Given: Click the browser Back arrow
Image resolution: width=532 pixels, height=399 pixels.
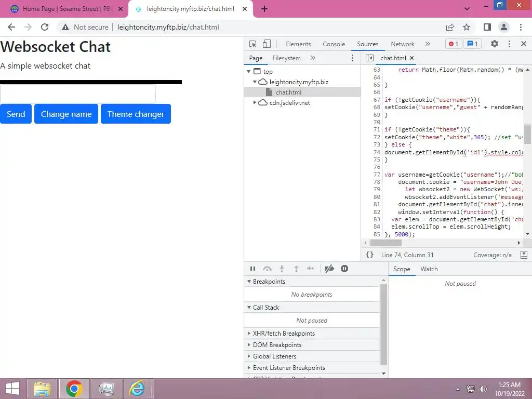Looking at the screenshot, I should point(11,27).
